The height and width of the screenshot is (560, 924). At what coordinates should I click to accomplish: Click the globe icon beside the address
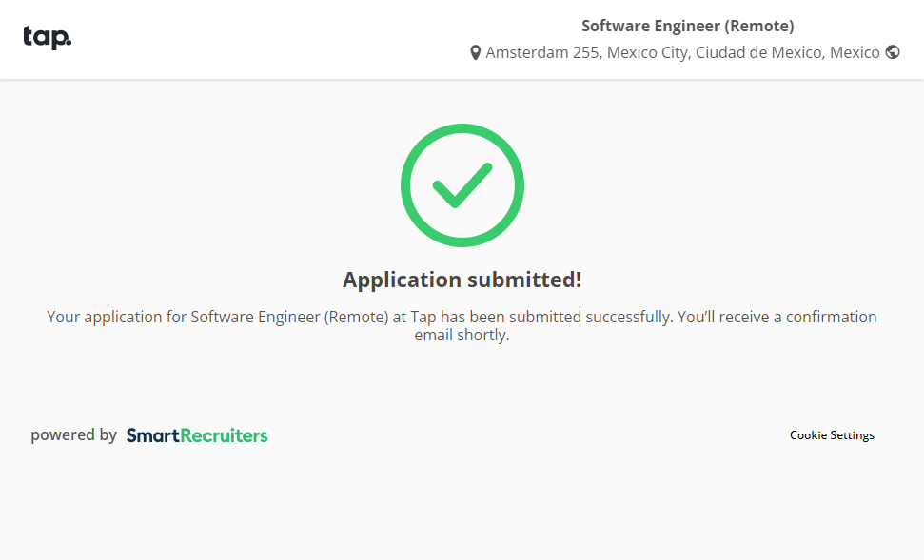click(893, 52)
